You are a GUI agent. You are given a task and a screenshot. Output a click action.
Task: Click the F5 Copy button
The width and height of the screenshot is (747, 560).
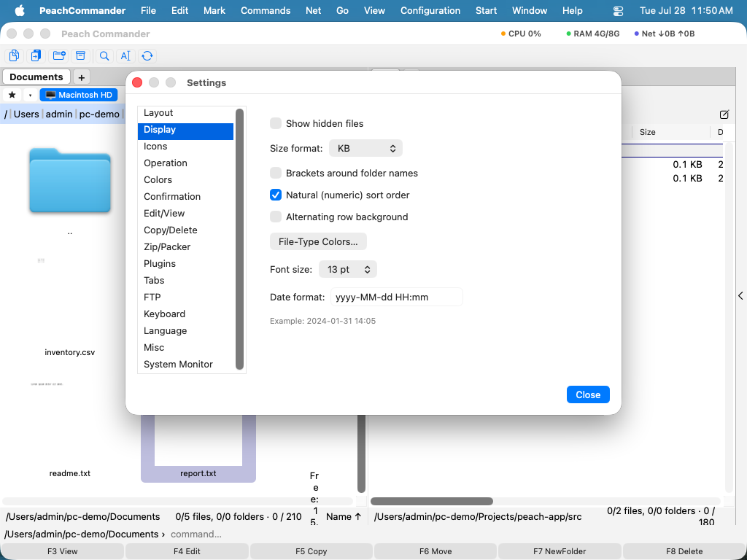click(x=311, y=551)
